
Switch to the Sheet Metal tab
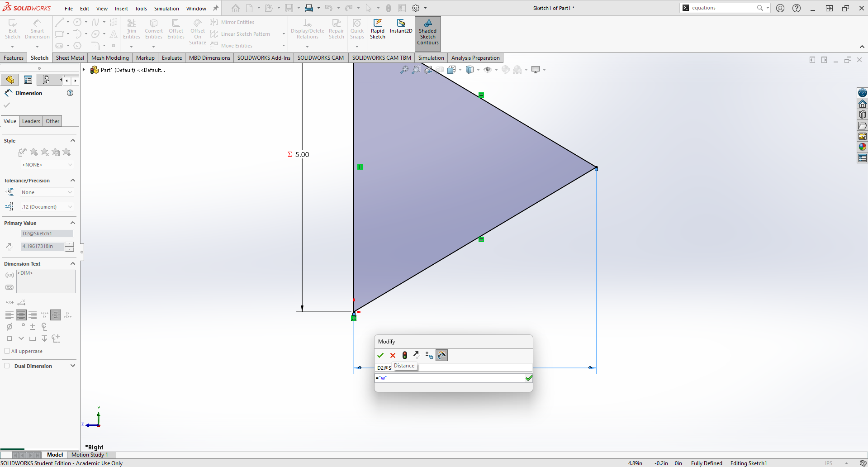70,58
